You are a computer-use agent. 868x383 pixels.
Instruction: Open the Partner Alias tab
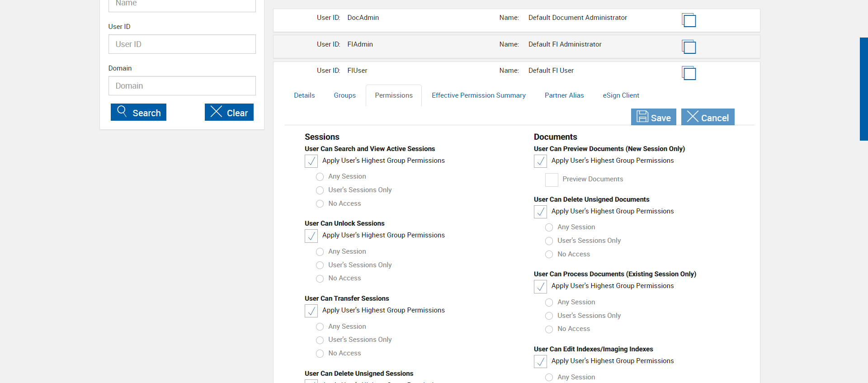[x=564, y=95]
